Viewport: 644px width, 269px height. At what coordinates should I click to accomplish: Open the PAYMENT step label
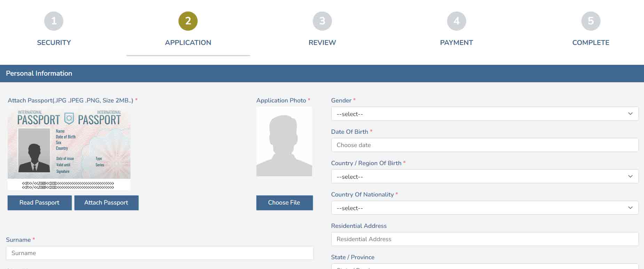pyautogui.click(x=456, y=43)
